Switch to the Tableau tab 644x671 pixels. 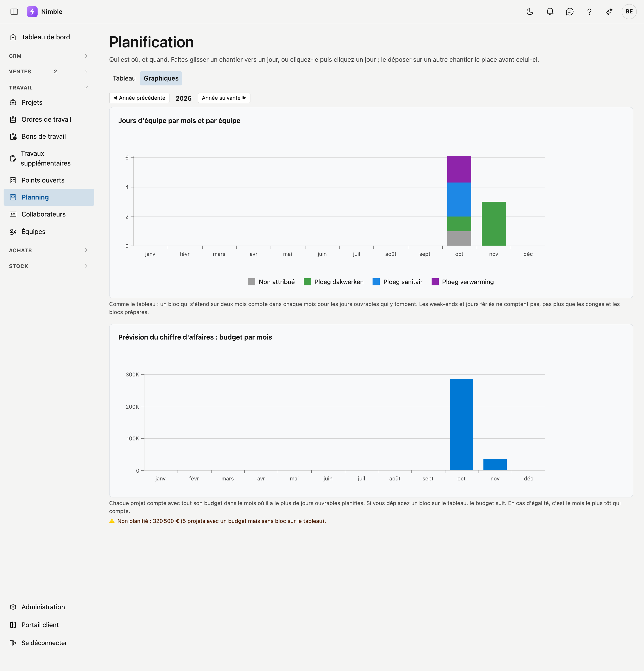tap(124, 79)
